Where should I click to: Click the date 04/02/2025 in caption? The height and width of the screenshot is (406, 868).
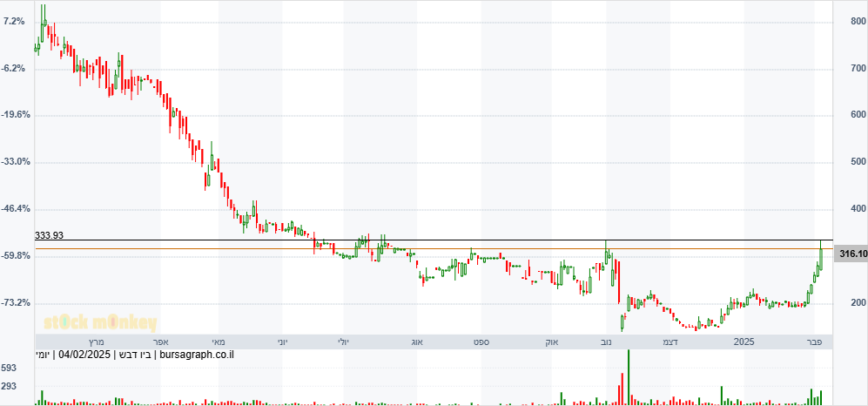pyautogui.click(x=84, y=355)
